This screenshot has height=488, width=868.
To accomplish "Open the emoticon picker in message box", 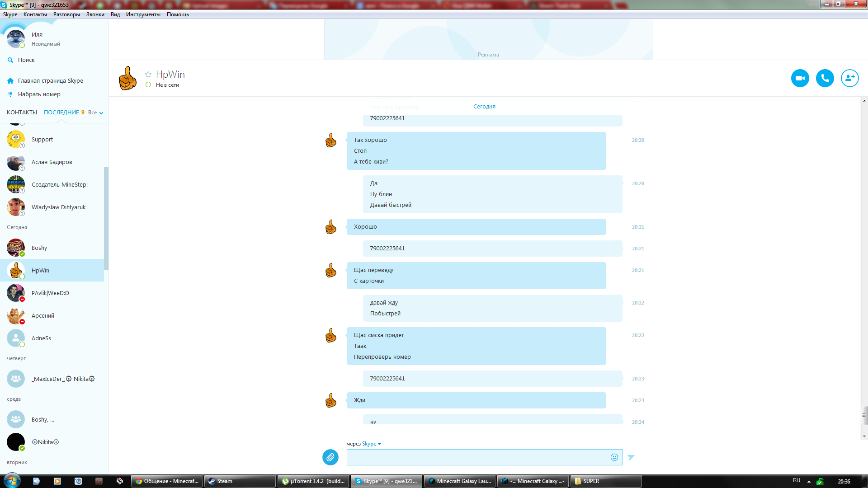I will coord(614,457).
